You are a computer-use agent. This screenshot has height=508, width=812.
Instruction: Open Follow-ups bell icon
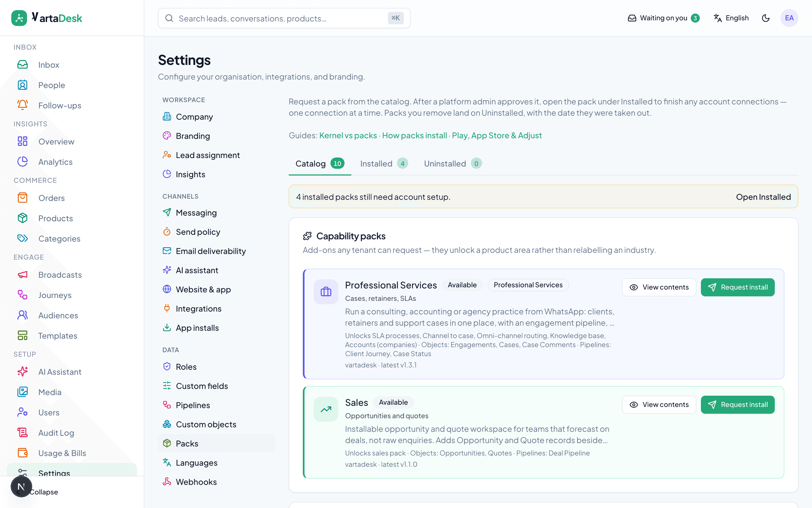(23, 105)
